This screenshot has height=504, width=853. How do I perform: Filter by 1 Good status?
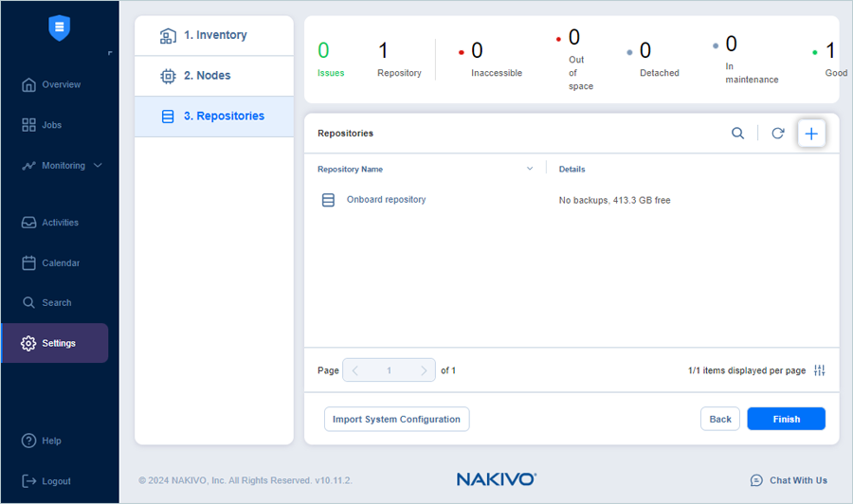tap(829, 59)
